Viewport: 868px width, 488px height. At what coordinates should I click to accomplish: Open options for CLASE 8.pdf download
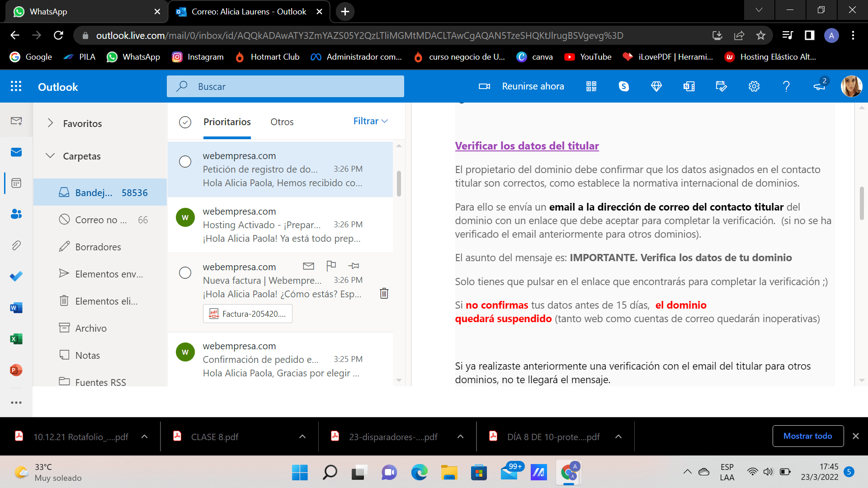(302, 436)
